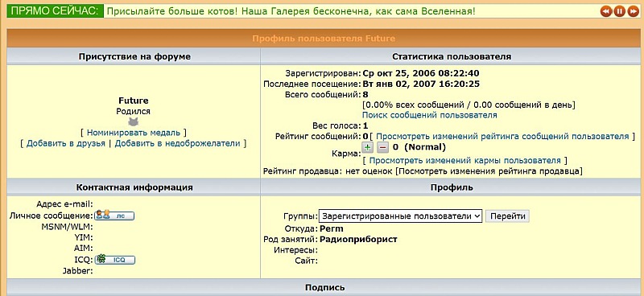The height and width of the screenshot is (296, 644).
Task: Pause the news ticker
Action: pos(619,11)
